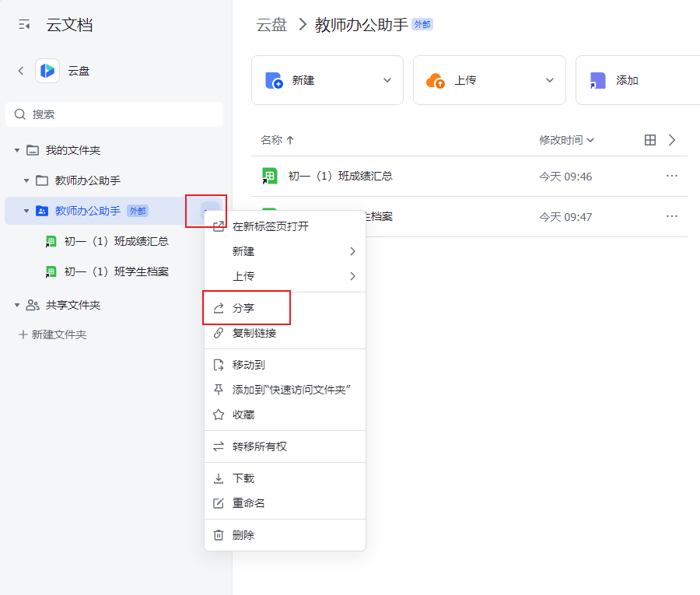Choose 转移所有权 from the context menu

tap(285, 446)
